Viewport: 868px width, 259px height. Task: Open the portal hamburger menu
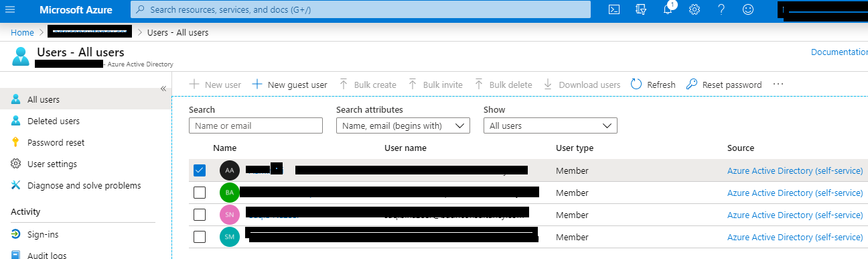[10, 9]
